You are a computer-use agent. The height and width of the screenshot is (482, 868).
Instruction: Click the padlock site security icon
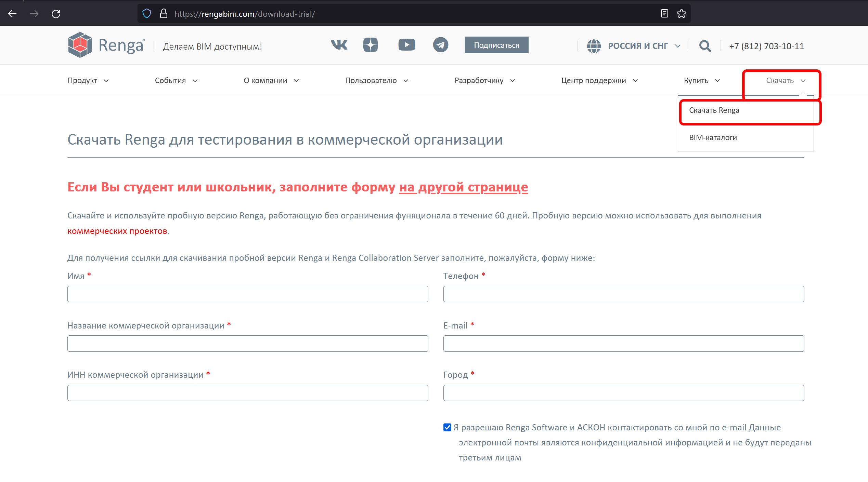[164, 14]
